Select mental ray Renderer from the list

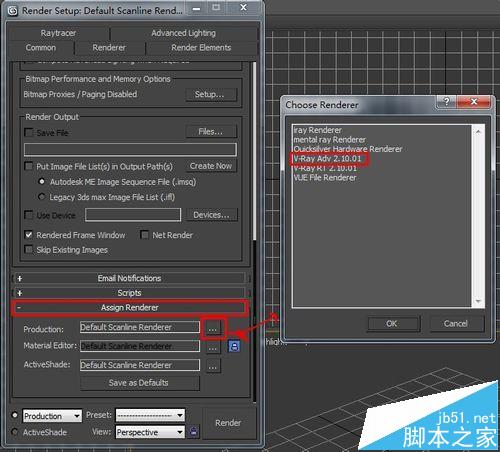pos(330,139)
